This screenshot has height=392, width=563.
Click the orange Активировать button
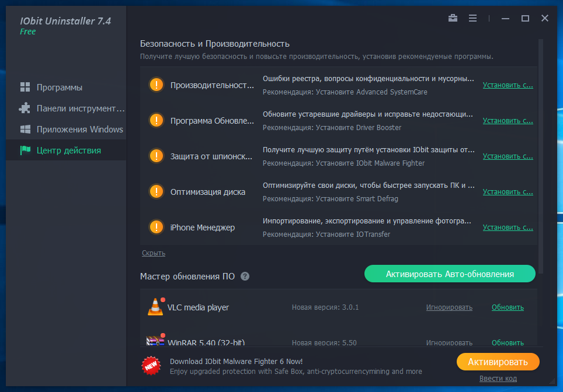click(498, 362)
